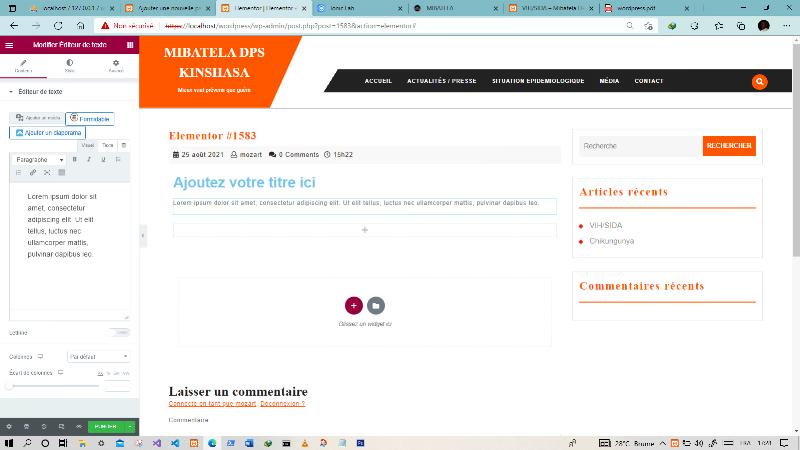This screenshot has width=800, height=450.
Task: Open the Colonnes Par défaut dropdown
Action: click(98, 357)
